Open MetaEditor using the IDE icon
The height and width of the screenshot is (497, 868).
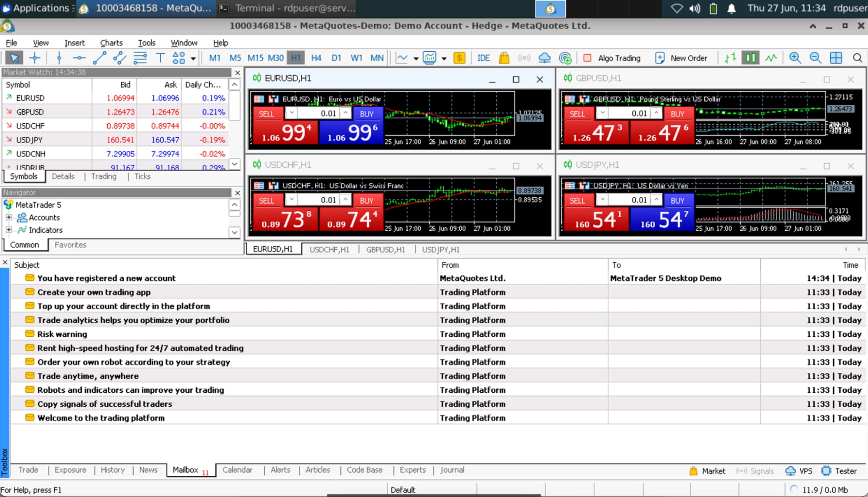click(x=483, y=57)
